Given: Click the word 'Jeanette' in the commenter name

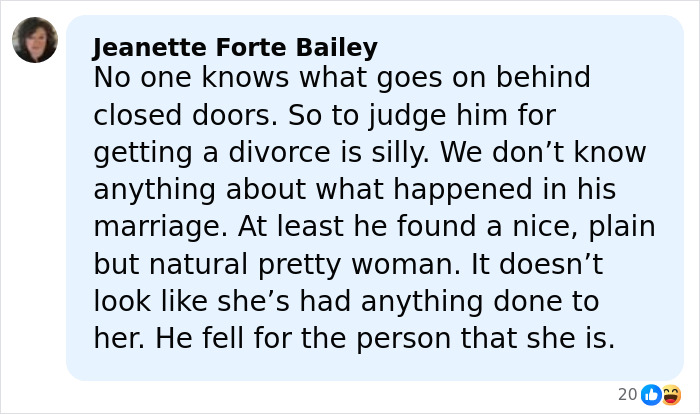Looking at the screenshot, I should [139, 47].
